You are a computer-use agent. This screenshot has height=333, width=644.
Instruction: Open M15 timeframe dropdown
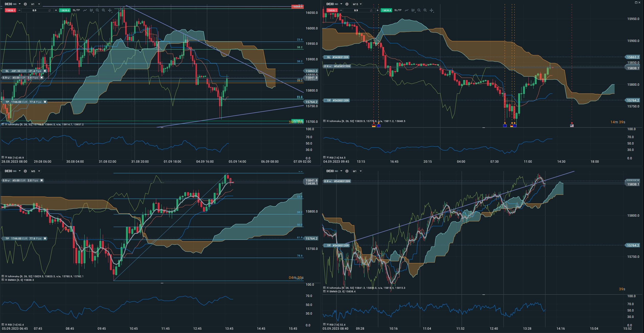point(357,4)
